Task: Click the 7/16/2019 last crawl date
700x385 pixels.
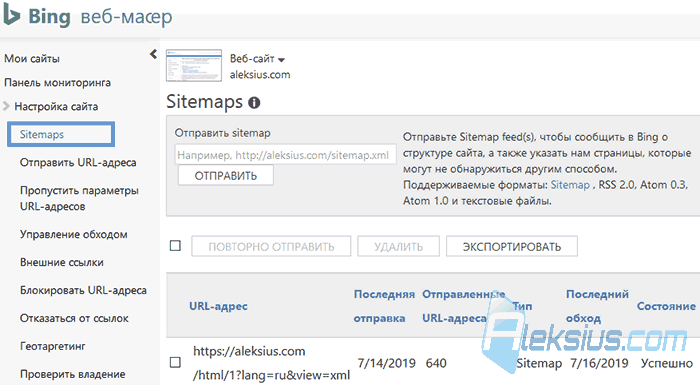Action: (599, 363)
